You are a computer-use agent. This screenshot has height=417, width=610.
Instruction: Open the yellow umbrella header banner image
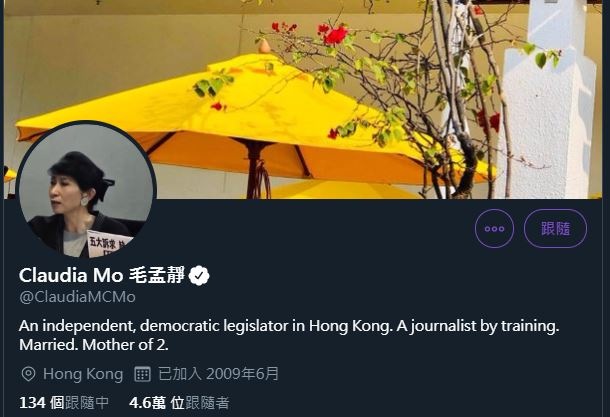pos(305,99)
